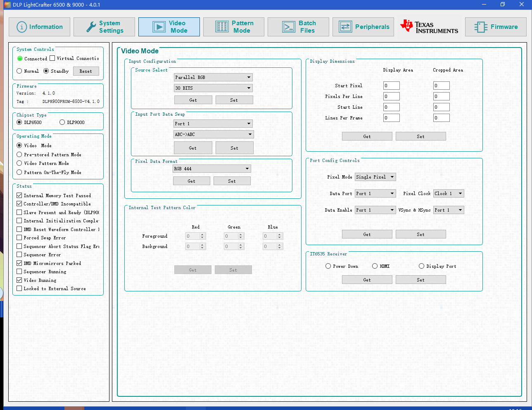Viewport: 532px width, 410px height.
Task: Select the HDMI receiver option
Action: (x=375, y=266)
